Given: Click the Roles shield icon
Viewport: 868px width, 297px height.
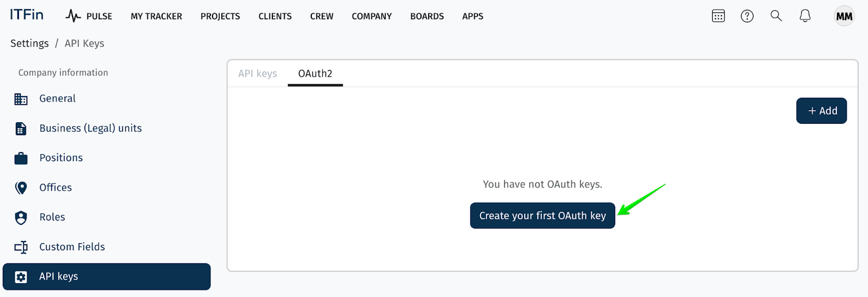Looking at the screenshot, I should 21,217.
